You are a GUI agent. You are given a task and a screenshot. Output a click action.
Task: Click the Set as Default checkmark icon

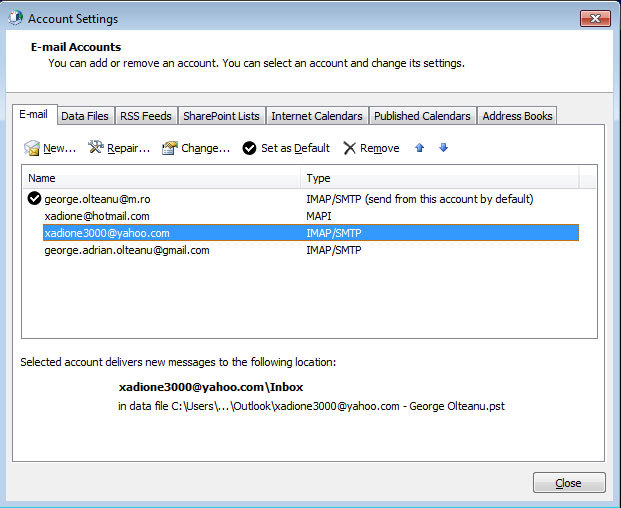click(250, 148)
